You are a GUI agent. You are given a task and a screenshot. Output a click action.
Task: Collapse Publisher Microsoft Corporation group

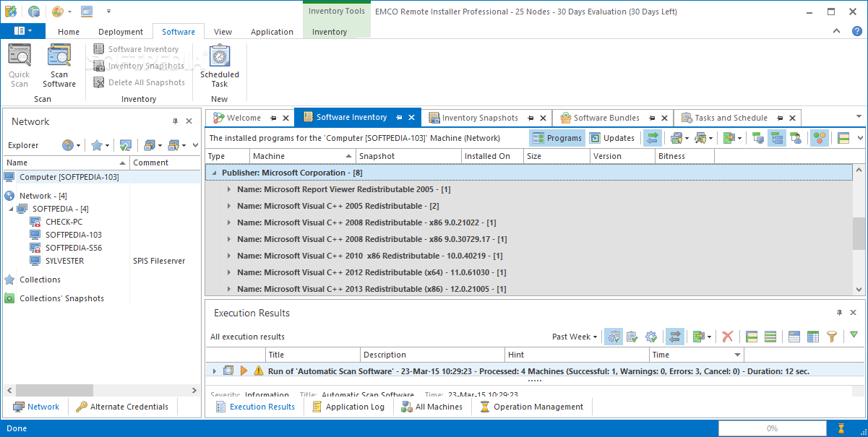pyautogui.click(x=214, y=173)
